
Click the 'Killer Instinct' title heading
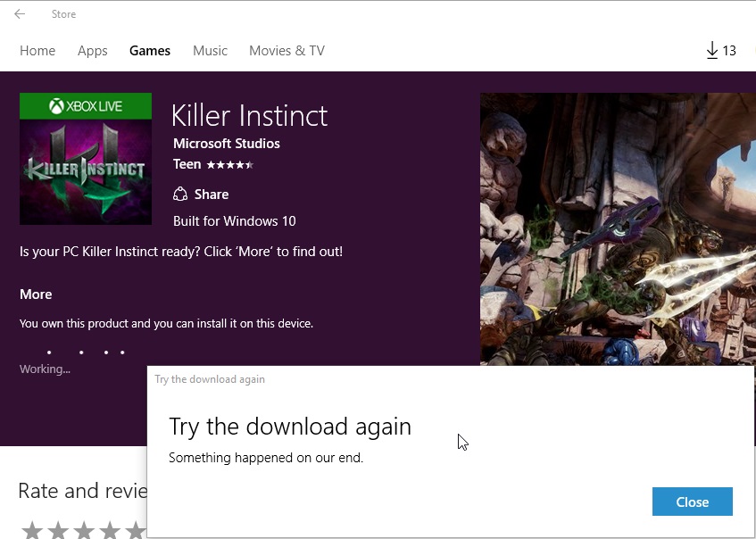[x=250, y=116]
